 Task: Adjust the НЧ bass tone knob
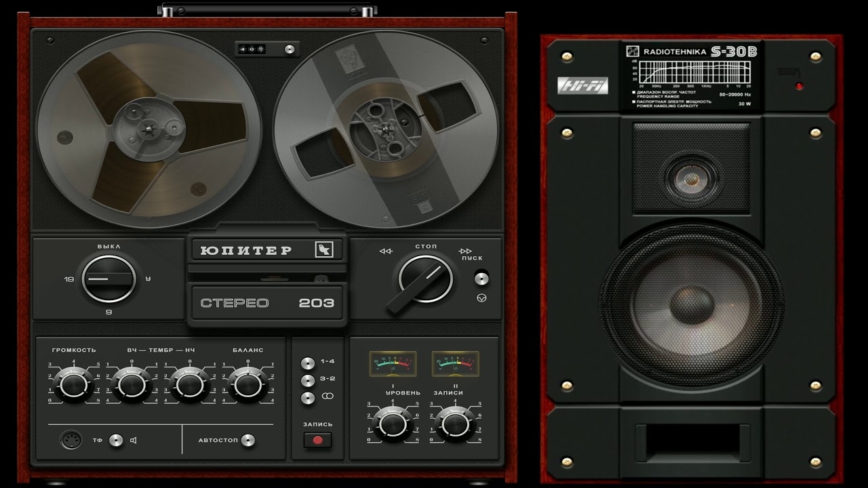[189, 385]
